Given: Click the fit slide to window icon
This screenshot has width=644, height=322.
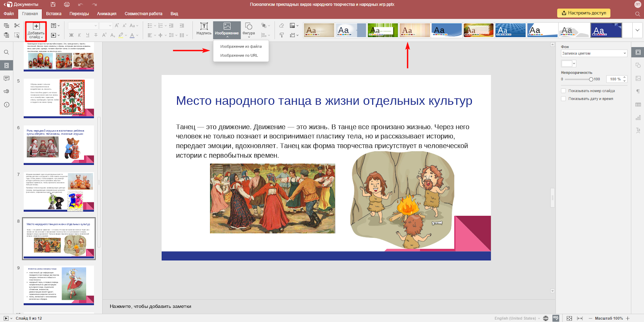Looking at the screenshot, I should tap(569, 318).
